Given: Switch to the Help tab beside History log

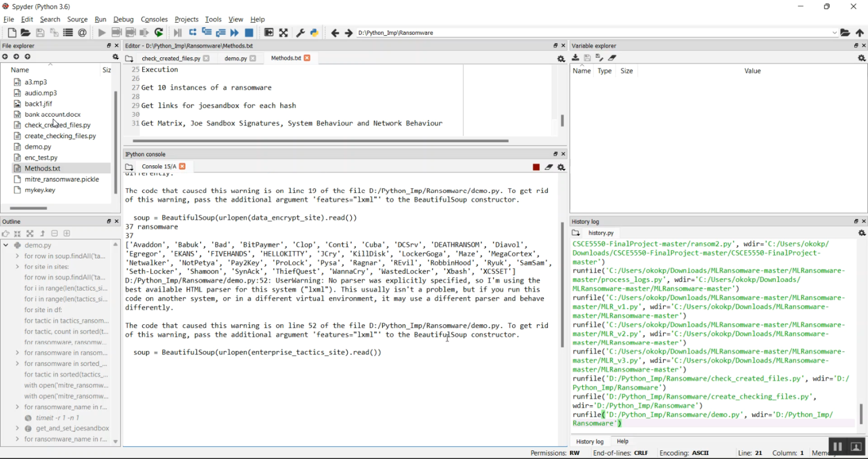Looking at the screenshot, I should pyautogui.click(x=622, y=441).
